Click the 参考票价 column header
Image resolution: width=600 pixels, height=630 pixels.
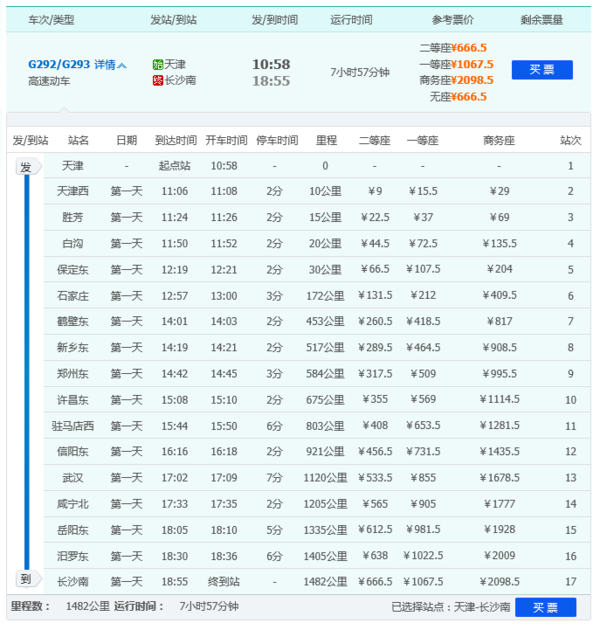(453, 20)
